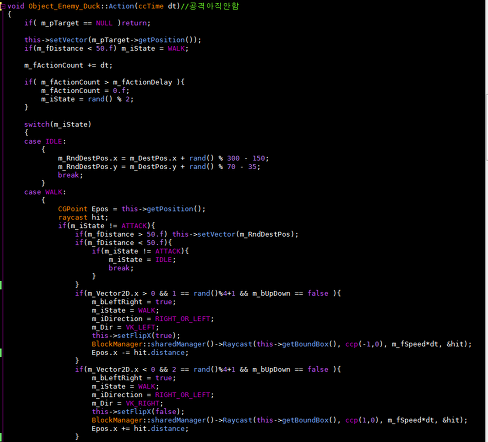Click the 'case WALK:' label

[x=45, y=192]
